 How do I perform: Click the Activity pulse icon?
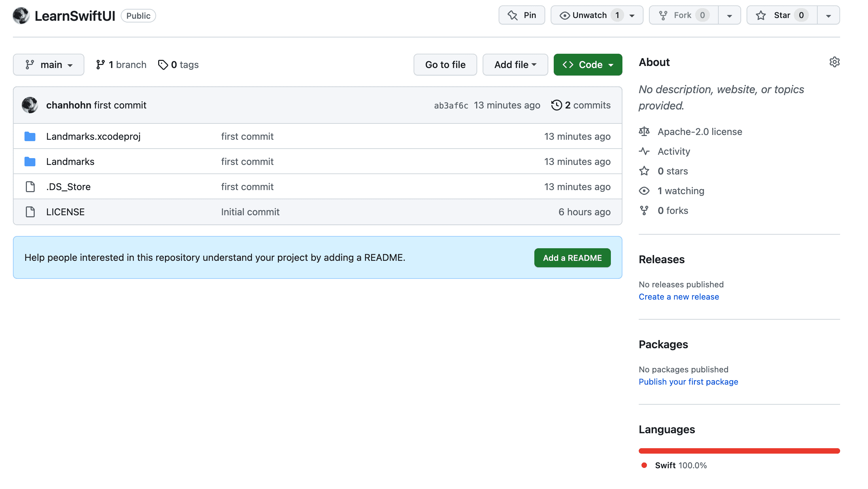[644, 151]
